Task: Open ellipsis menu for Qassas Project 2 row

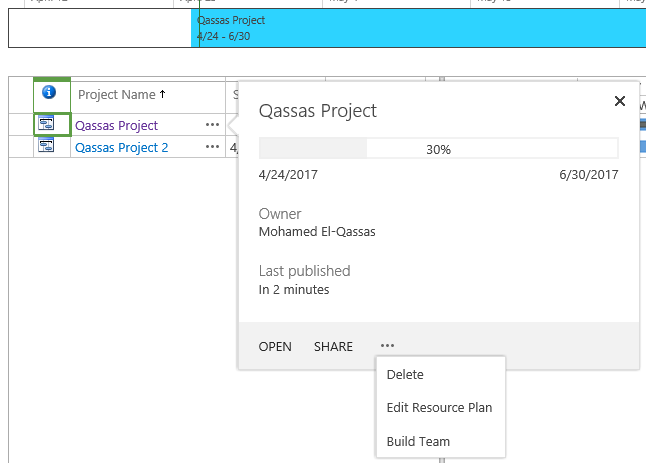Action: tap(211, 147)
